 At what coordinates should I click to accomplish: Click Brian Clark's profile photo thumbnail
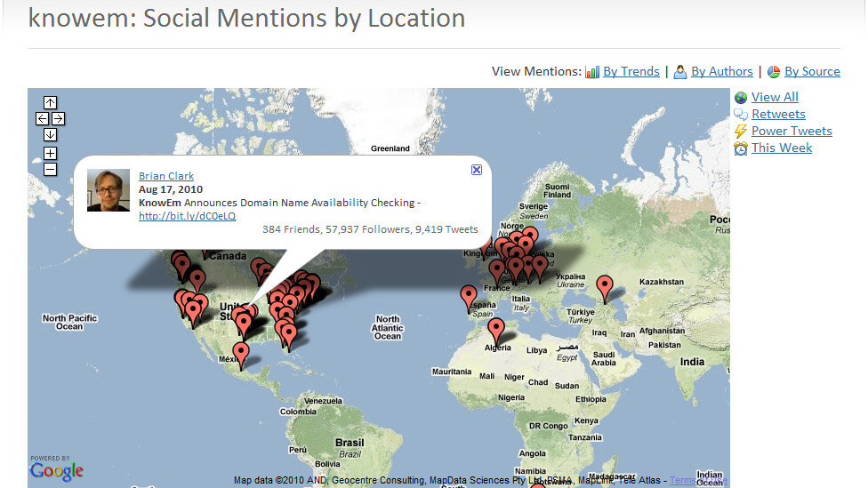click(108, 190)
